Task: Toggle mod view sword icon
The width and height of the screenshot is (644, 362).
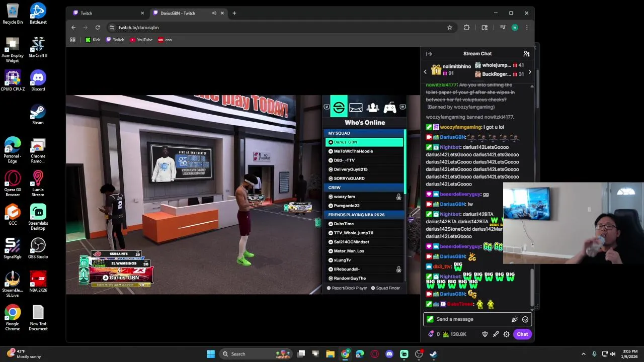Action: click(x=496, y=334)
